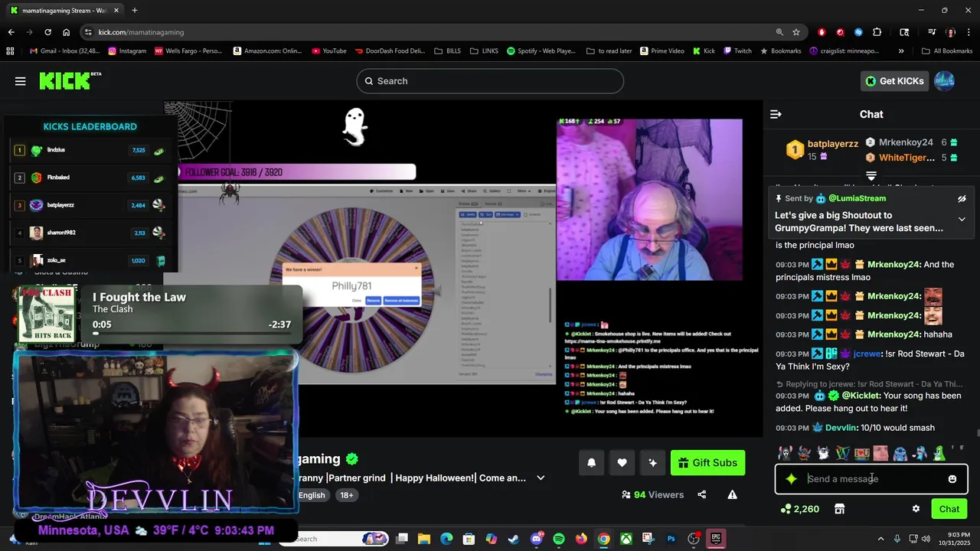Image resolution: width=980 pixels, height=551 pixels.
Task: Click the 18+ tag
Action: point(347,495)
